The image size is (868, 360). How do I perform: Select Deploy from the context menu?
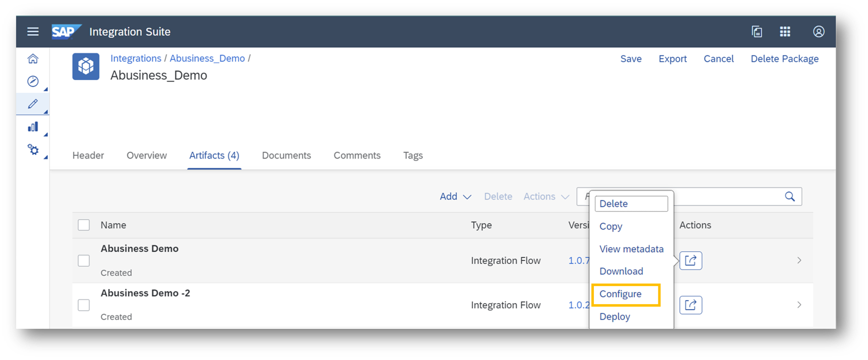click(x=615, y=317)
